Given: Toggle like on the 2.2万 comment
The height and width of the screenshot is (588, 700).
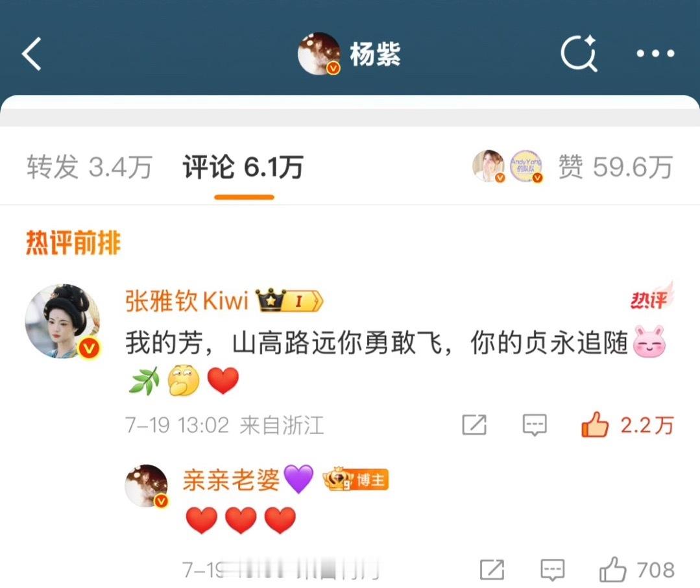Looking at the screenshot, I should click(x=627, y=424).
